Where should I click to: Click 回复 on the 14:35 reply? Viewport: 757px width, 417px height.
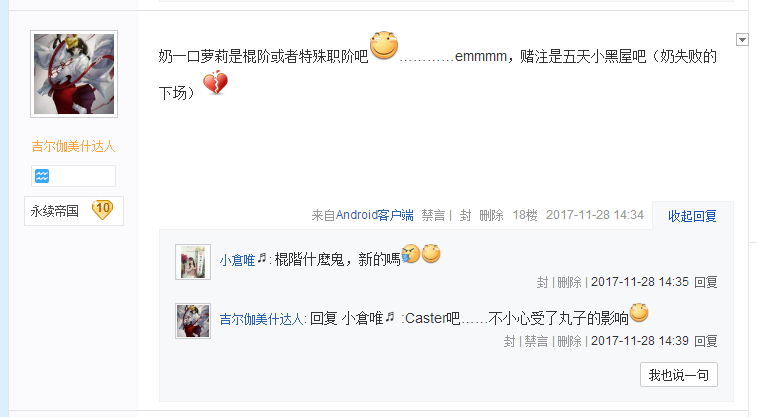click(x=705, y=282)
